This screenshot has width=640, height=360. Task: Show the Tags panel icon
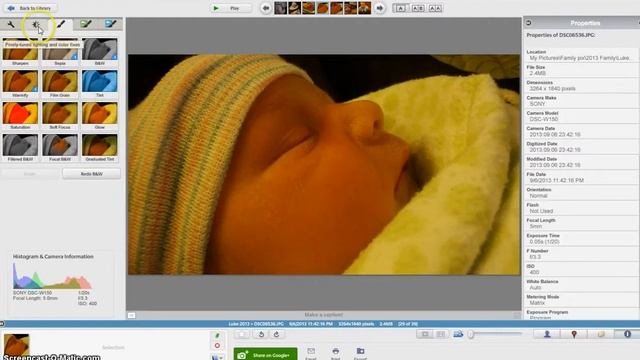(601, 334)
